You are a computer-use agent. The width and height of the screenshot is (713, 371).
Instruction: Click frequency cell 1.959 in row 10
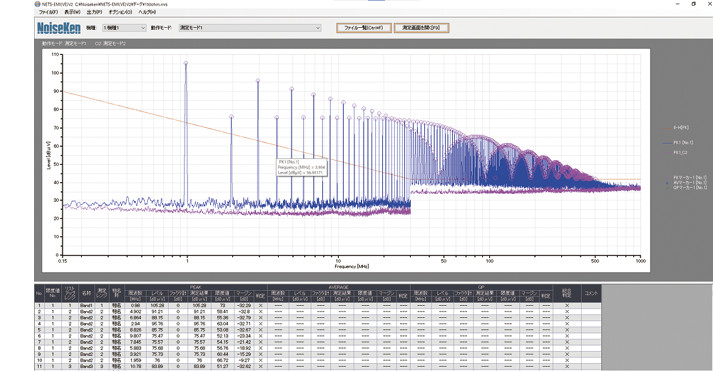point(135,360)
